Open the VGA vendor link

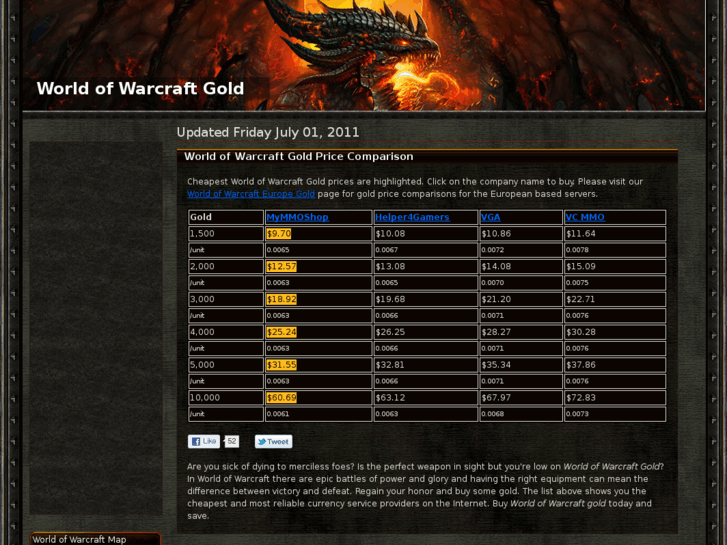[x=491, y=217]
